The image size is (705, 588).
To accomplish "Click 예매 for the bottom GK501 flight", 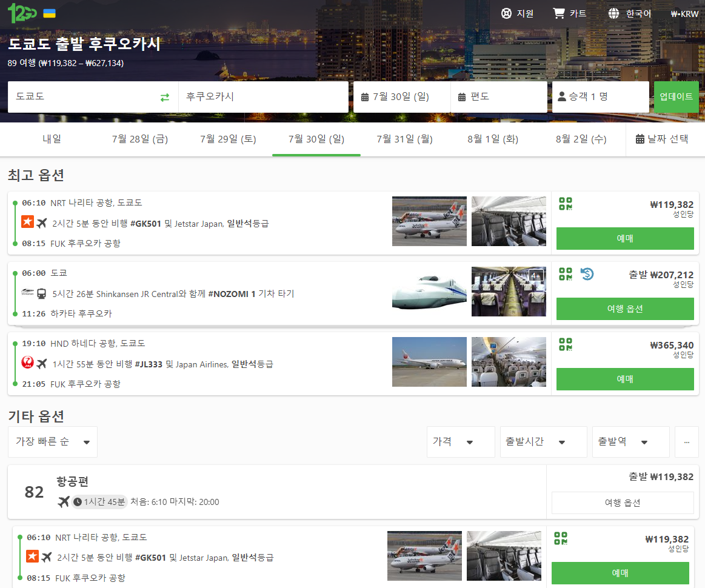I will [620, 573].
